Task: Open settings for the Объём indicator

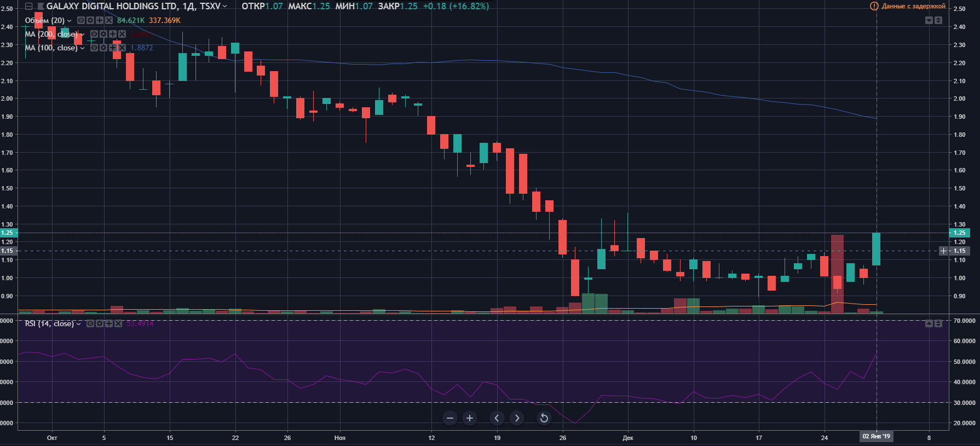Action: (x=90, y=20)
